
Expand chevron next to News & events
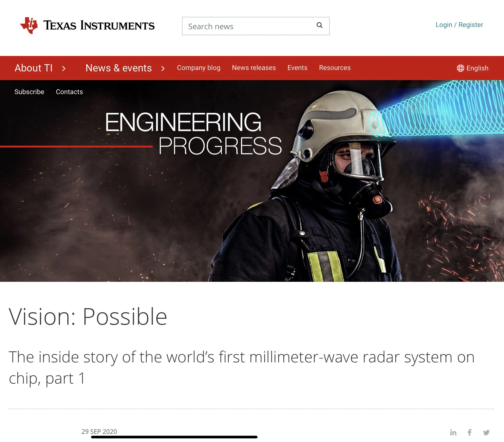pos(163,68)
